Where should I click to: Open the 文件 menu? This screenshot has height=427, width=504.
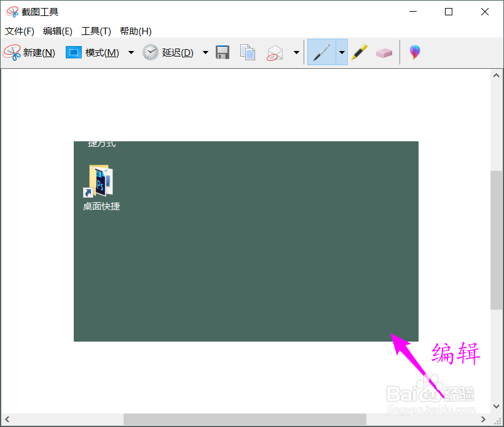click(x=19, y=31)
